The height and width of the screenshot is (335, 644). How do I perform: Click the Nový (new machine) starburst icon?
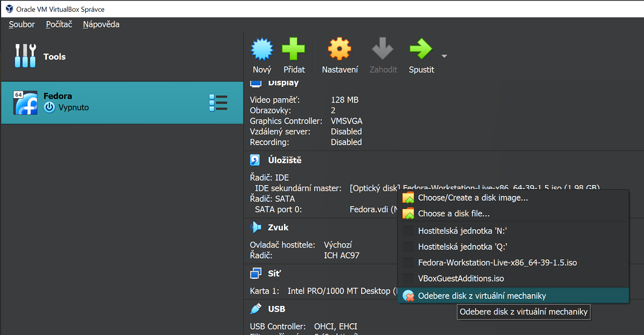pos(262,49)
